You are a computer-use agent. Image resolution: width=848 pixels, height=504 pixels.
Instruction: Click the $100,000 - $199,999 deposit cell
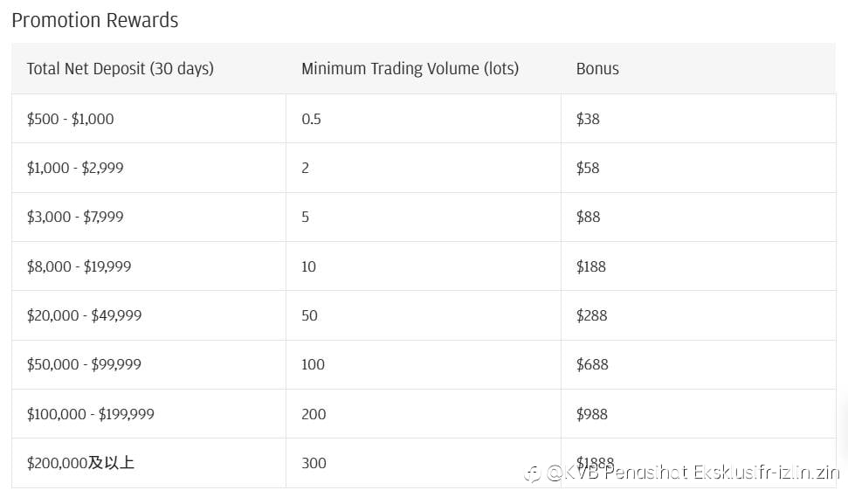point(148,414)
